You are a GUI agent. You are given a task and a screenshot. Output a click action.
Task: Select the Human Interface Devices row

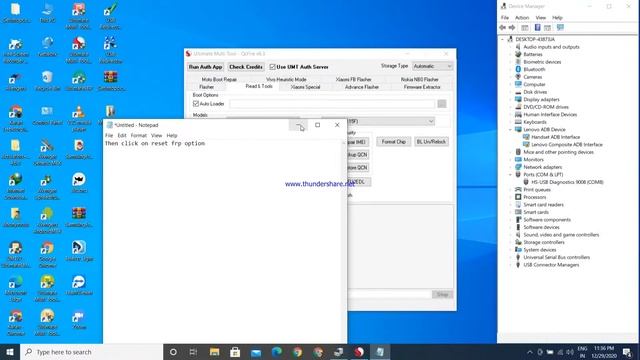click(550, 115)
